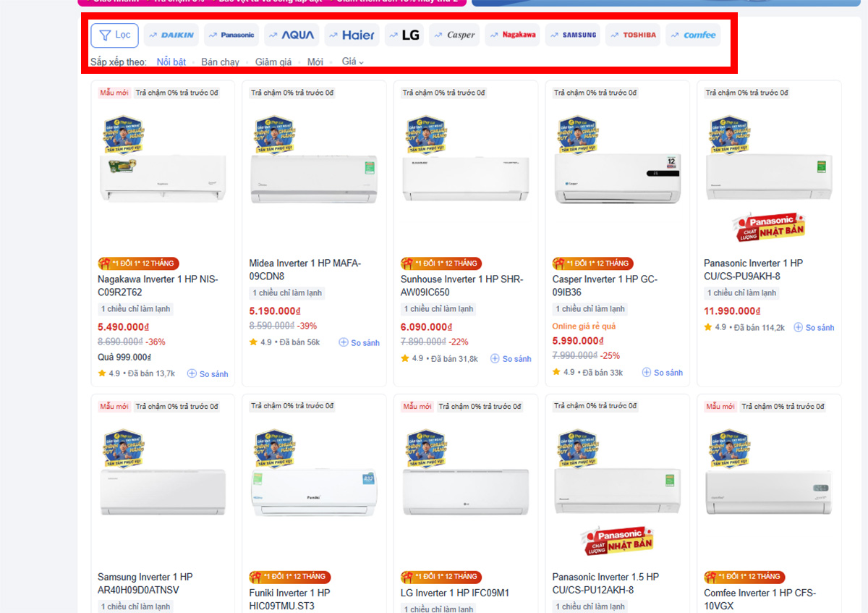Click the 6.090.000đ Sunhouse price

tap(427, 327)
